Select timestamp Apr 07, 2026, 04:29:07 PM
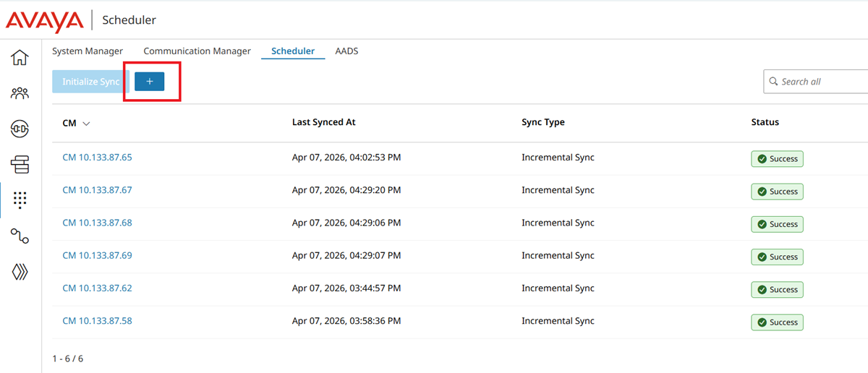This screenshot has width=868, height=373. tap(346, 255)
